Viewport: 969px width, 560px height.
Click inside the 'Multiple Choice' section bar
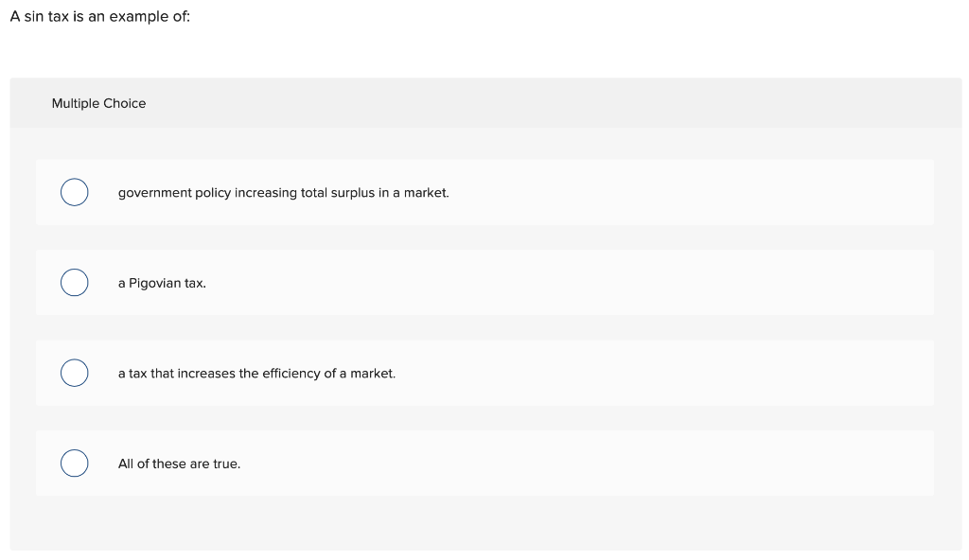pyautogui.click(x=484, y=103)
